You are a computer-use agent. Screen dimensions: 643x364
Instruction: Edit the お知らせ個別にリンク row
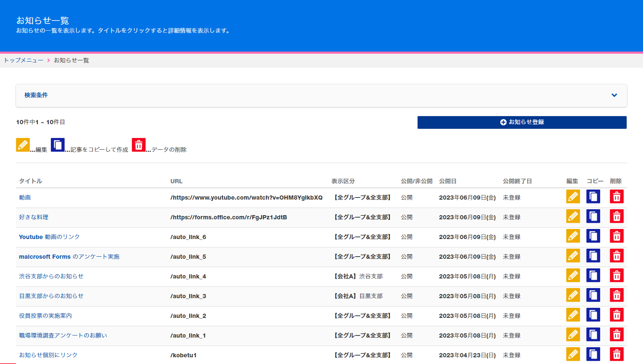pyautogui.click(x=573, y=354)
